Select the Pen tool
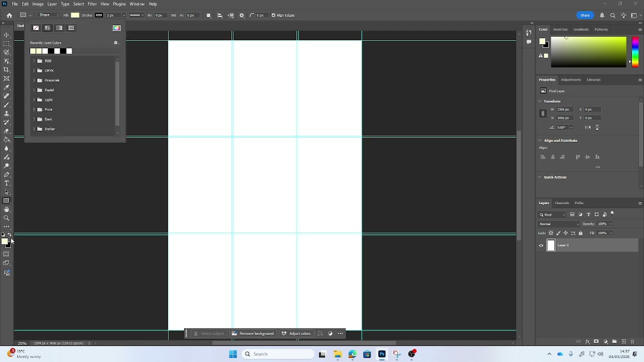The height and width of the screenshot is (362, 644). [7, 174]
